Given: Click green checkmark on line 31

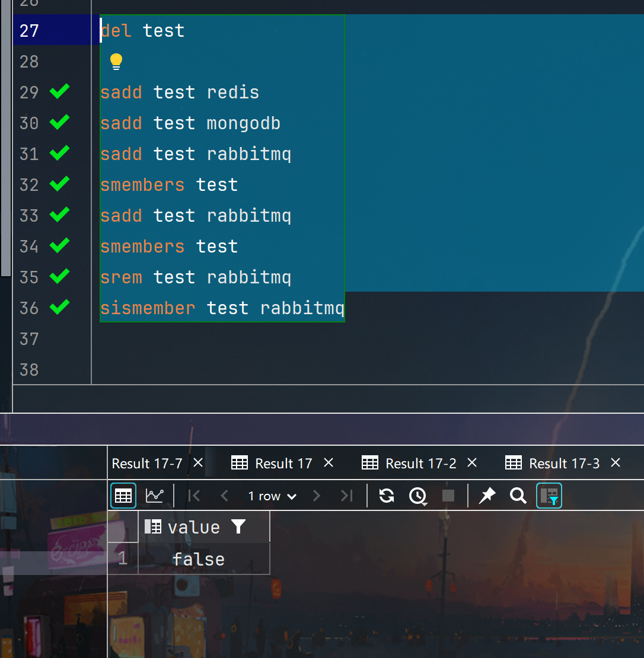Looking at the screenshot, I should tap(60, 153).
